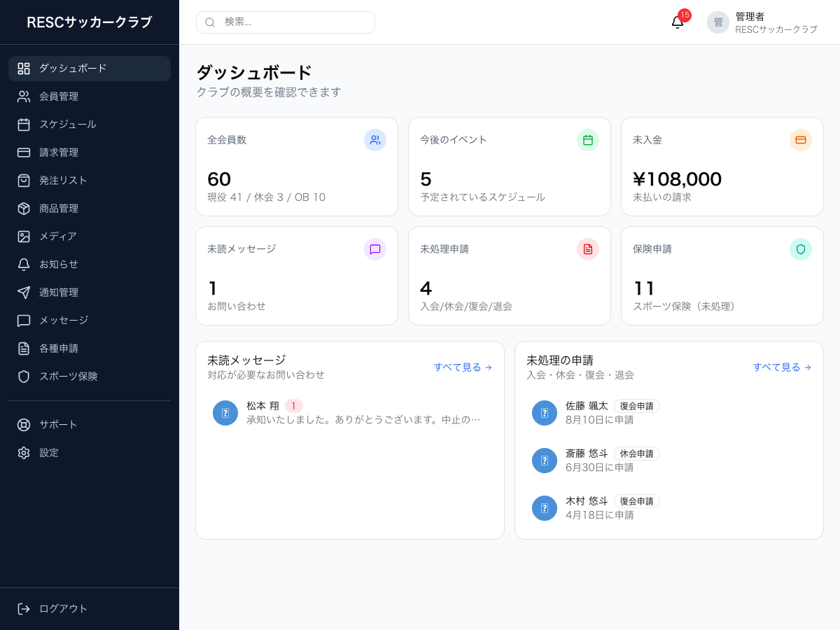Click 松本 翔's avatar icon
The height and width of the screenshot is (630, 840).
point(225,413)
